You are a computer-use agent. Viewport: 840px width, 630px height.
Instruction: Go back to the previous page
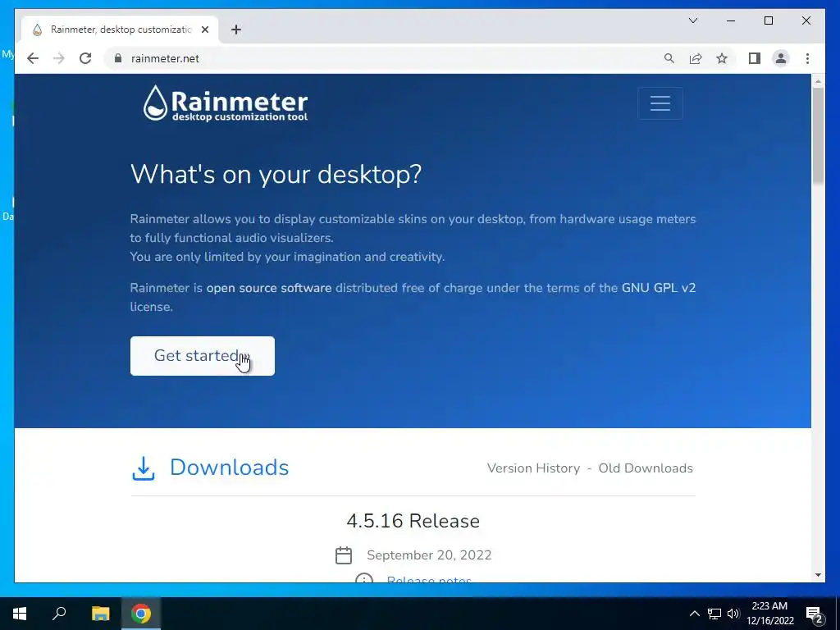(33, 58)
